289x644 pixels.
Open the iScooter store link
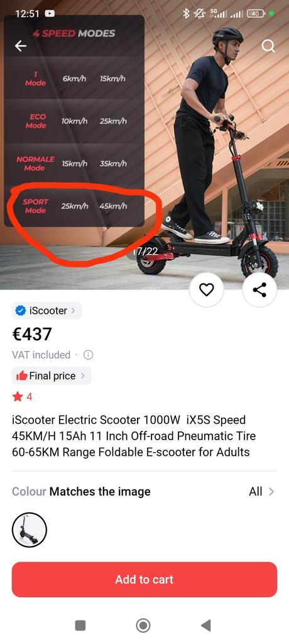point(46,311)
